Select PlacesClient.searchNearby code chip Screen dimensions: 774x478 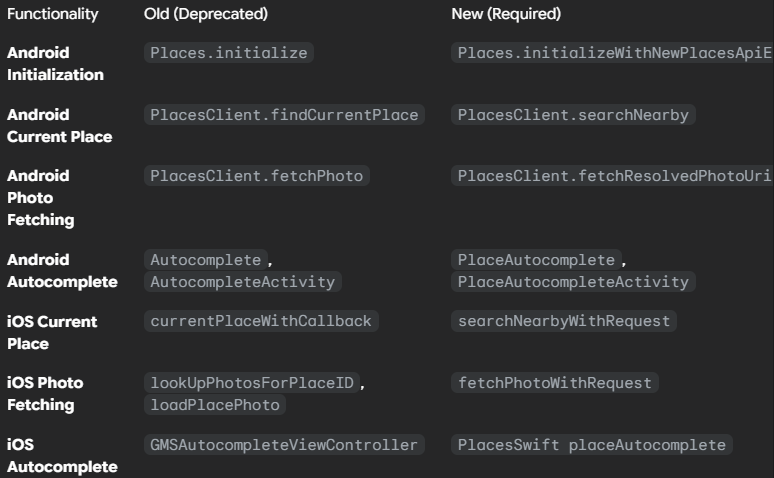(573, 115)
